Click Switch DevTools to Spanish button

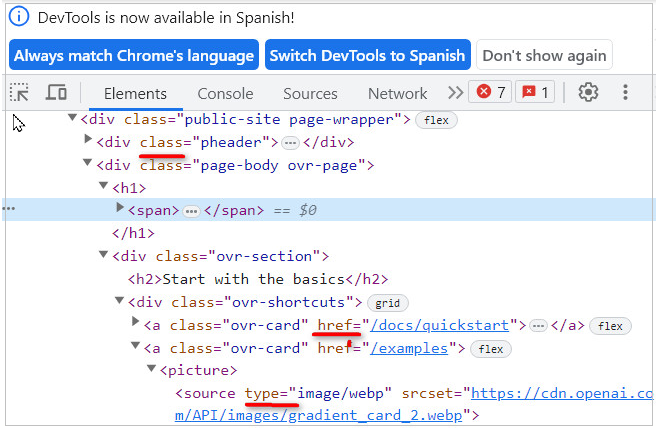coord(367,55)
